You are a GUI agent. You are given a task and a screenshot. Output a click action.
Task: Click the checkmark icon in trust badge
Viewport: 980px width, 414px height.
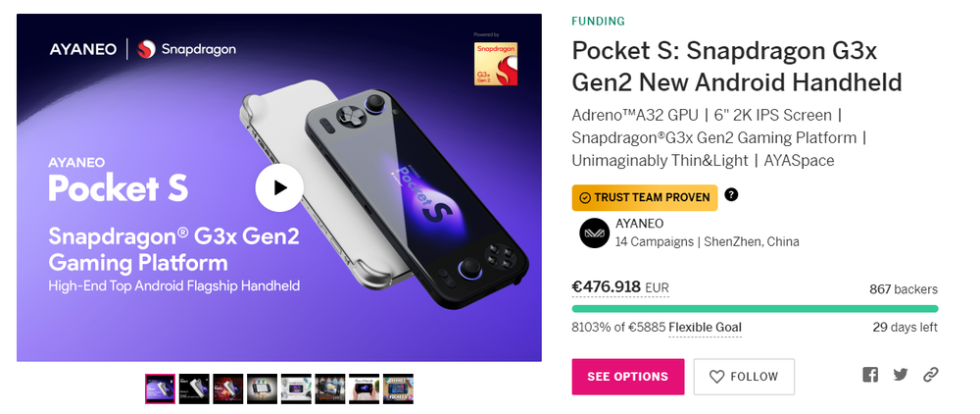click(585, 198)
